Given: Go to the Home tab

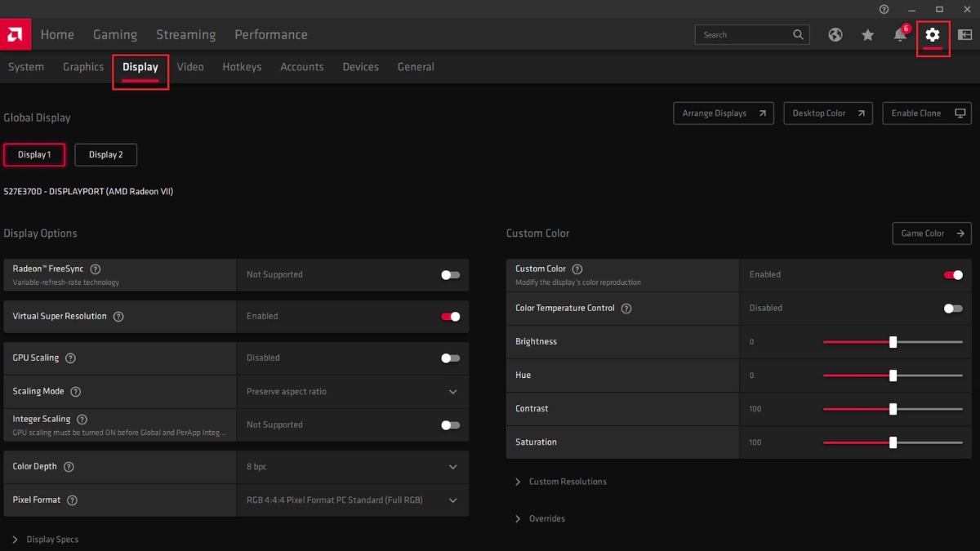Looking at the screenshot, I should [x=57, y=35].
